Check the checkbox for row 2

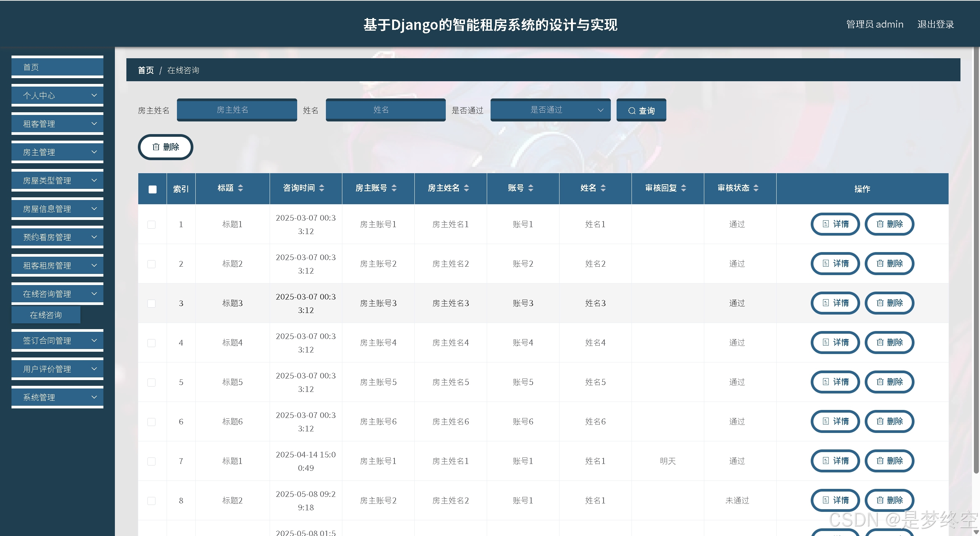(152, 264)
